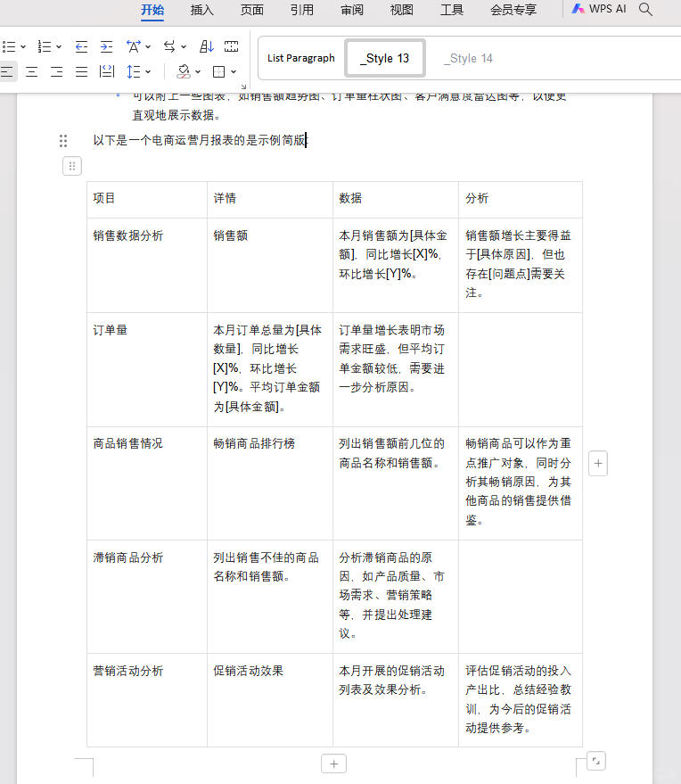Click empty analysis cell in 滞销商品分析 row
The image size is (681, 784).
click(x=521, y=597)
